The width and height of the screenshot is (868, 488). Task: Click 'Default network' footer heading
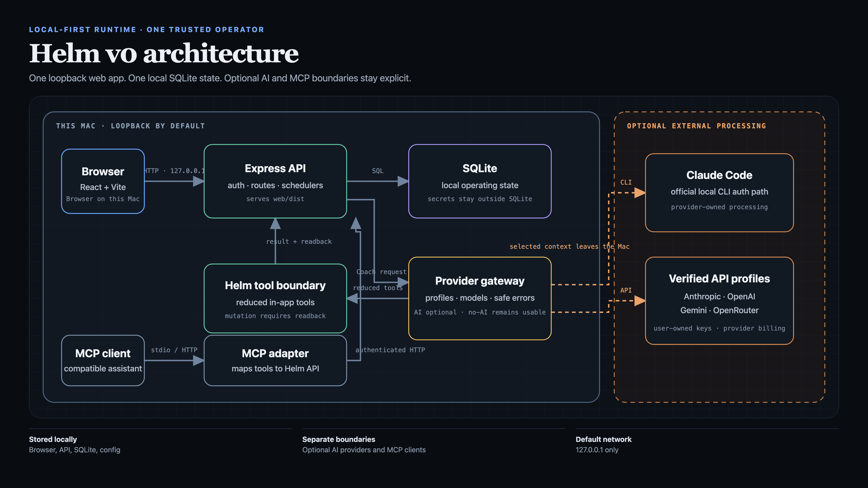coord(604,439)
